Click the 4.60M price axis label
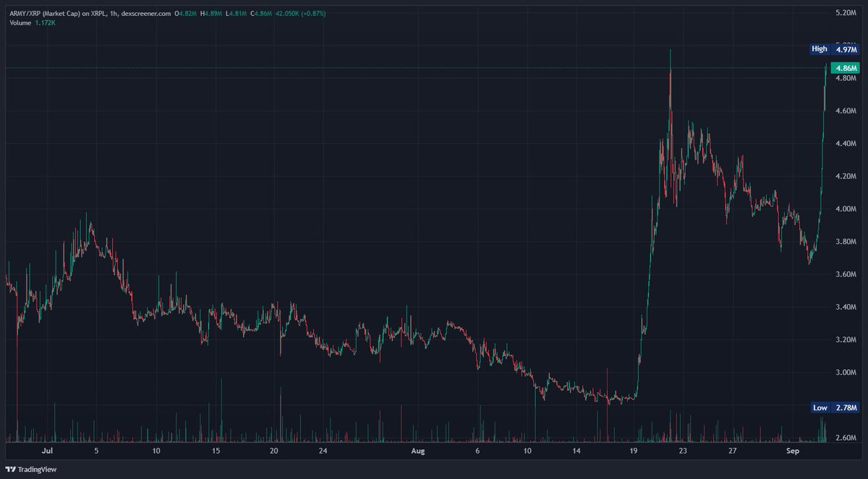 click(846, 111)
